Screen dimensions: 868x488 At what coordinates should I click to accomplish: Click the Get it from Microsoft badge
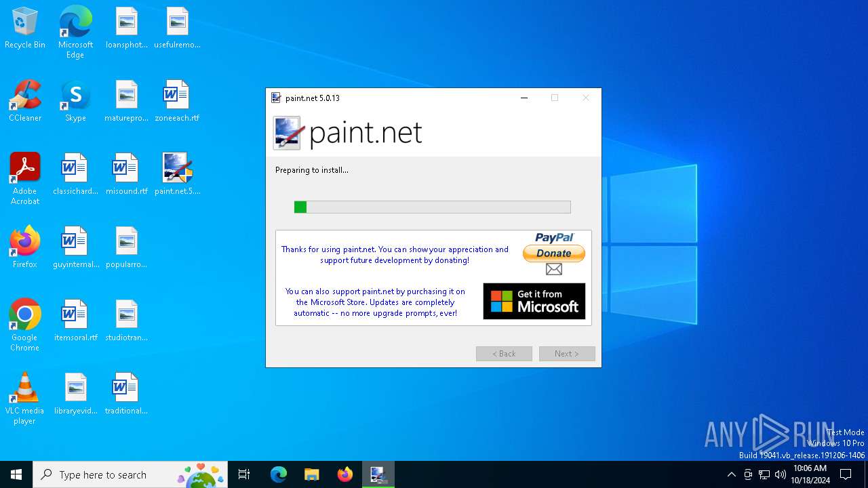pyautogui.click(x=534, y=301)
